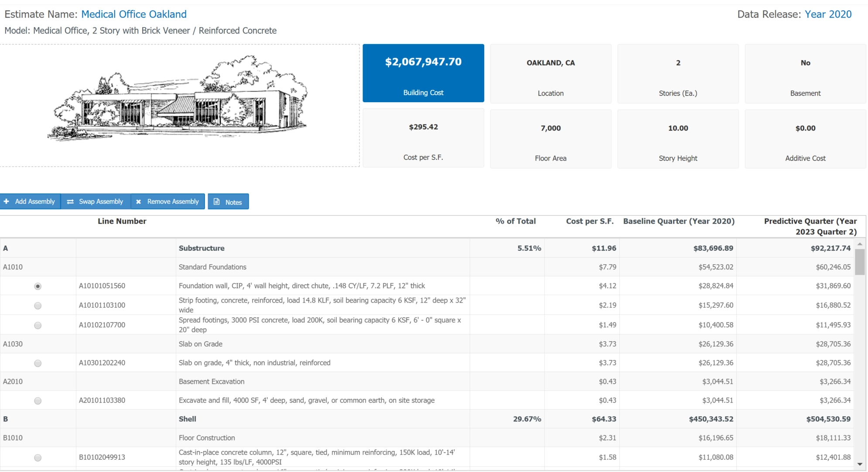
Task: Select radio button for A10301202240 slab on grade
Action: coord(38,363)
